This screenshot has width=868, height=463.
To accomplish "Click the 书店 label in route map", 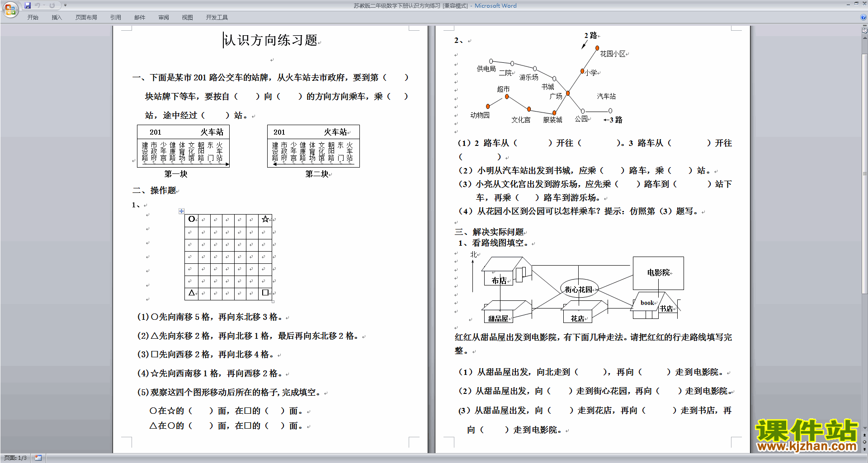I will click(x=666, y=309).
